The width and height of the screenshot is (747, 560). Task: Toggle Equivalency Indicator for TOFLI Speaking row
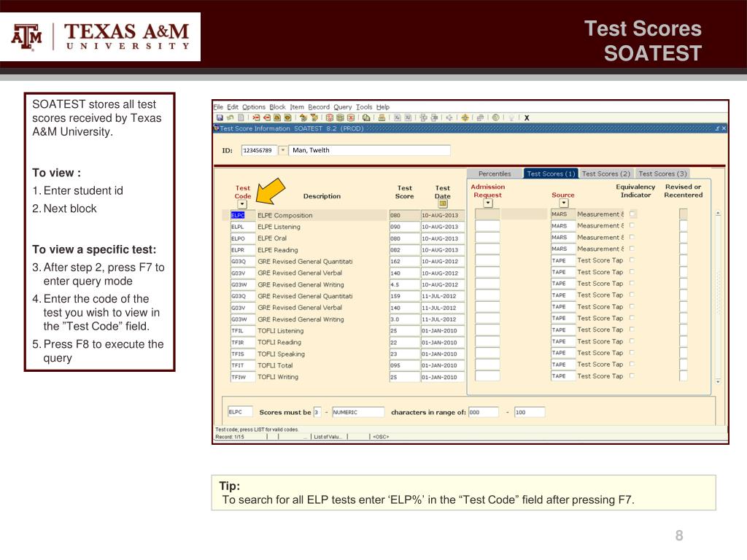(632, 352)
